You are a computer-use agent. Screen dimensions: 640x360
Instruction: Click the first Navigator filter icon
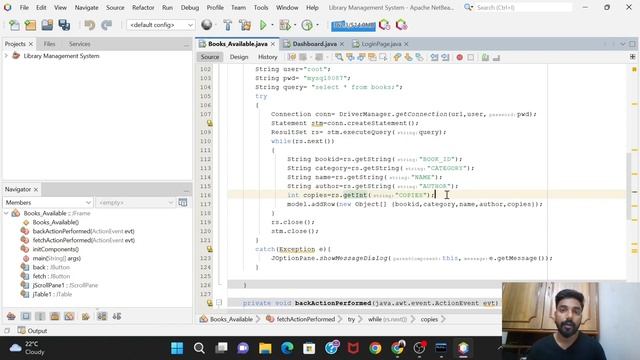pos(11,316)
